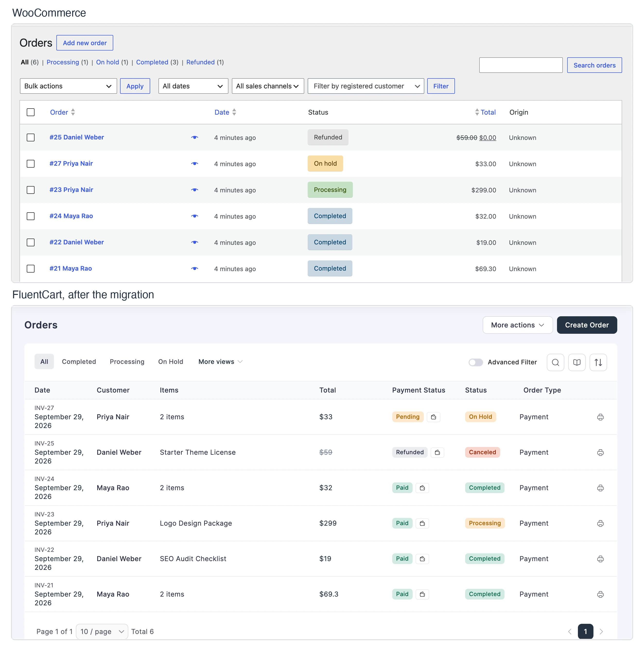The height and width of the screenshot is (651, 644).
Task: Print INV-27 order via printer icon
Action: pos(600,417)
